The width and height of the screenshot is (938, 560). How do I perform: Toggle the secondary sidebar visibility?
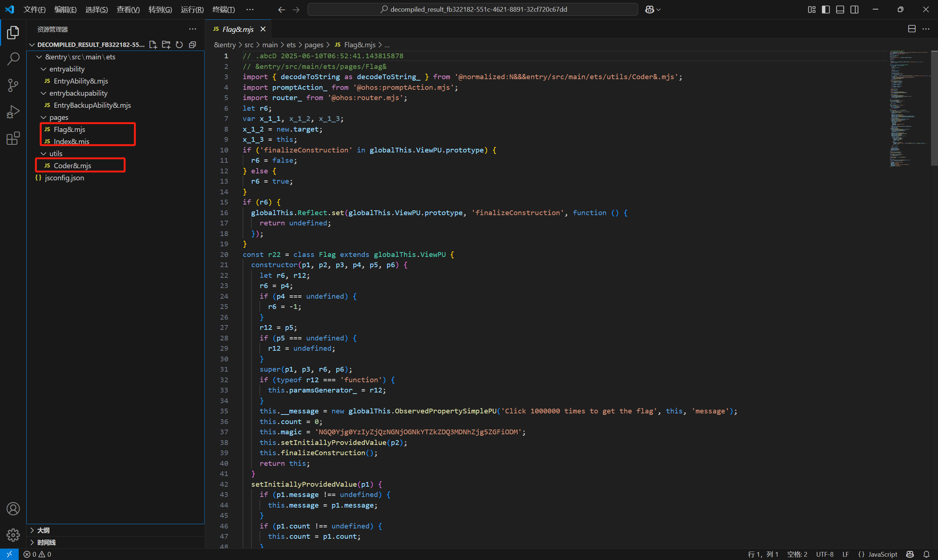[854, 10]
